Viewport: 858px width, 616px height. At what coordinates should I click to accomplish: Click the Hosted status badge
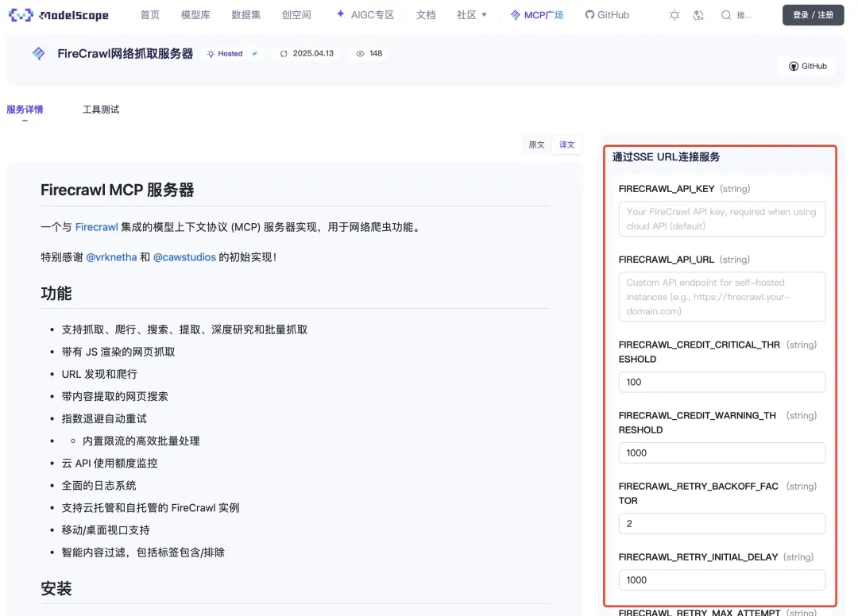(x=225, y=53)
